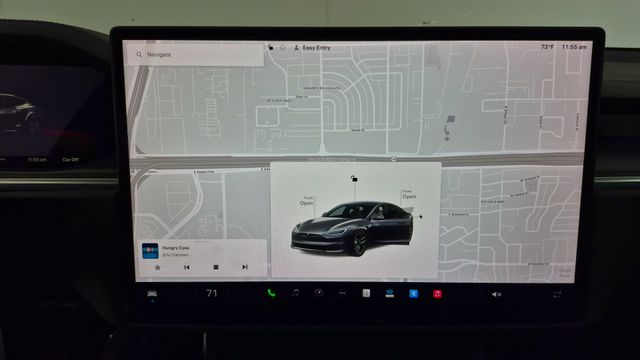This screenshot has height=360, width=640.
Task: Tap the 73°F outside temperature
Action: click(547, 47)
